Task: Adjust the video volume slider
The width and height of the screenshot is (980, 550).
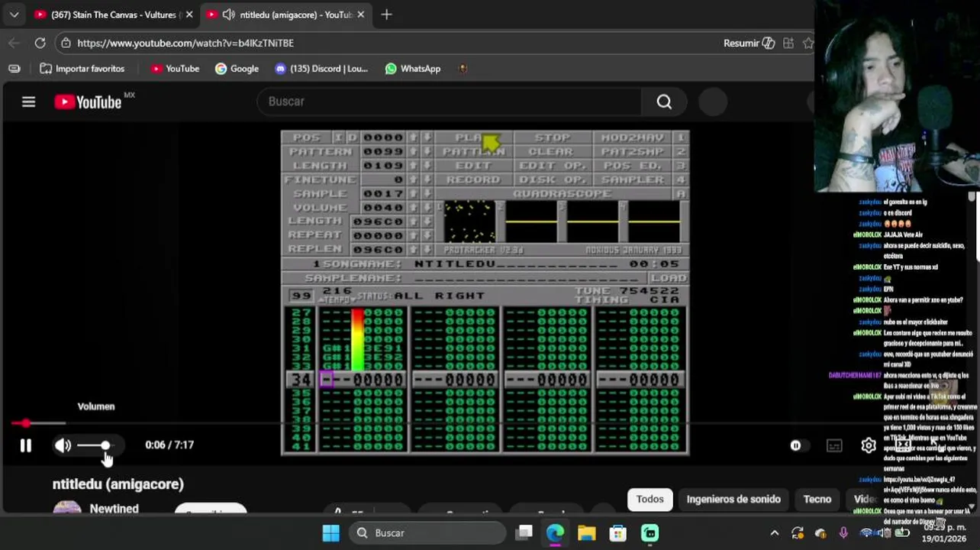Action: point(95,445)
